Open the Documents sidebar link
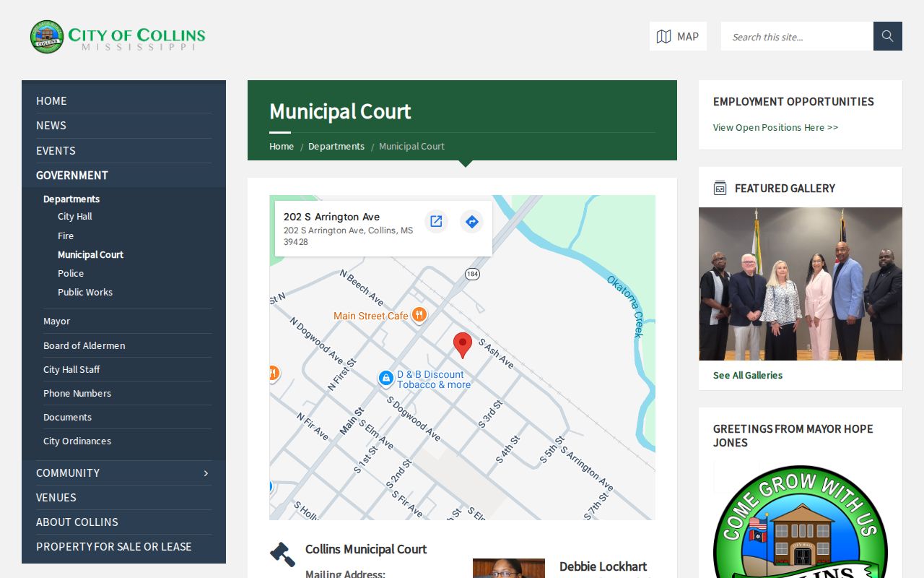The width and height of the screenshot is (924, 578). [x=67, y=417]
